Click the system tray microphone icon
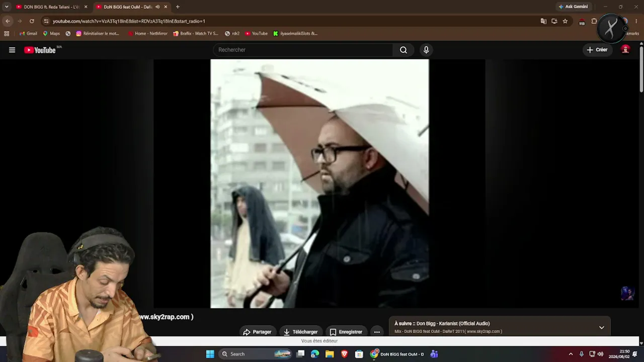Image resolution: width=644 pixels, height=362 pixels. 582,354
